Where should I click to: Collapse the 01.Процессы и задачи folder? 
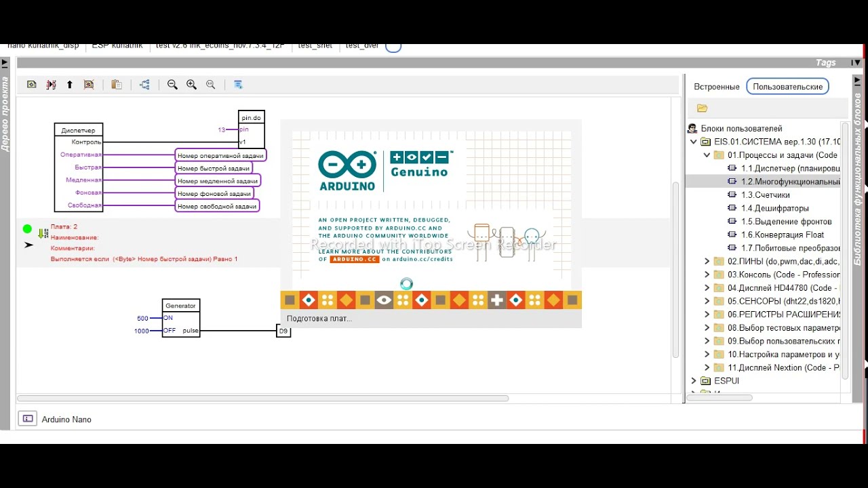(707, 155)
